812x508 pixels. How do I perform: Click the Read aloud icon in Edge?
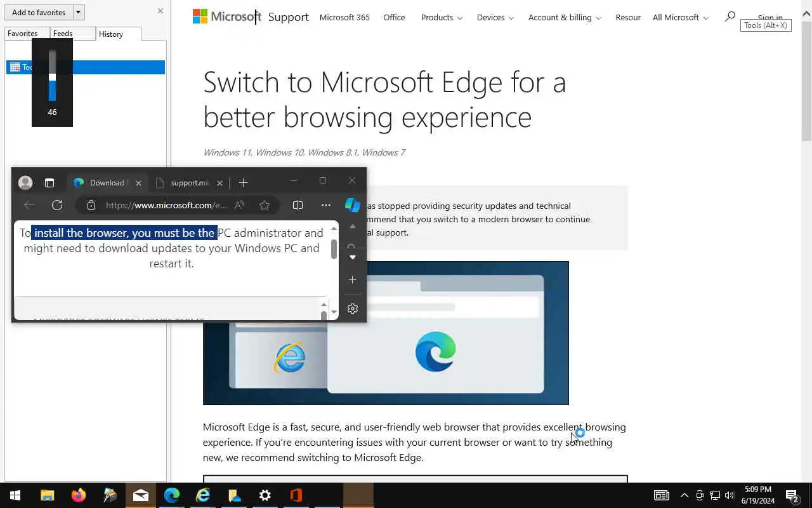tap(239, 205)
